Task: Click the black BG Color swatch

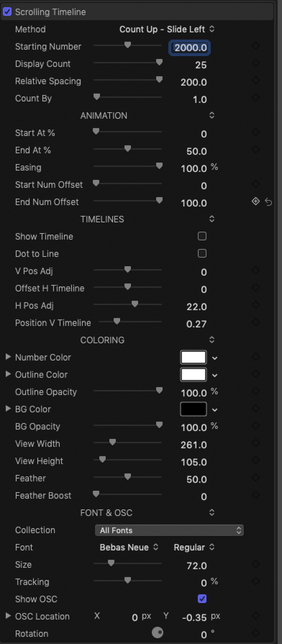Action: 194,409
